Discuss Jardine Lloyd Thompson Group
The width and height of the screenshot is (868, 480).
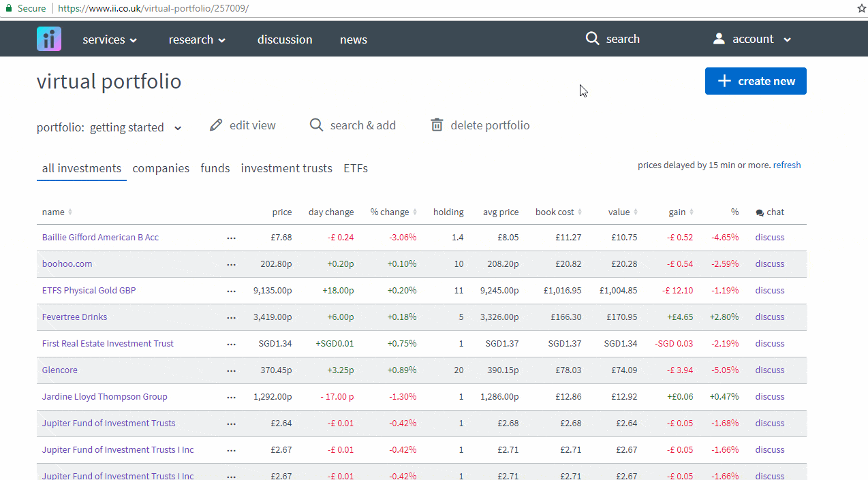point(770,397)
